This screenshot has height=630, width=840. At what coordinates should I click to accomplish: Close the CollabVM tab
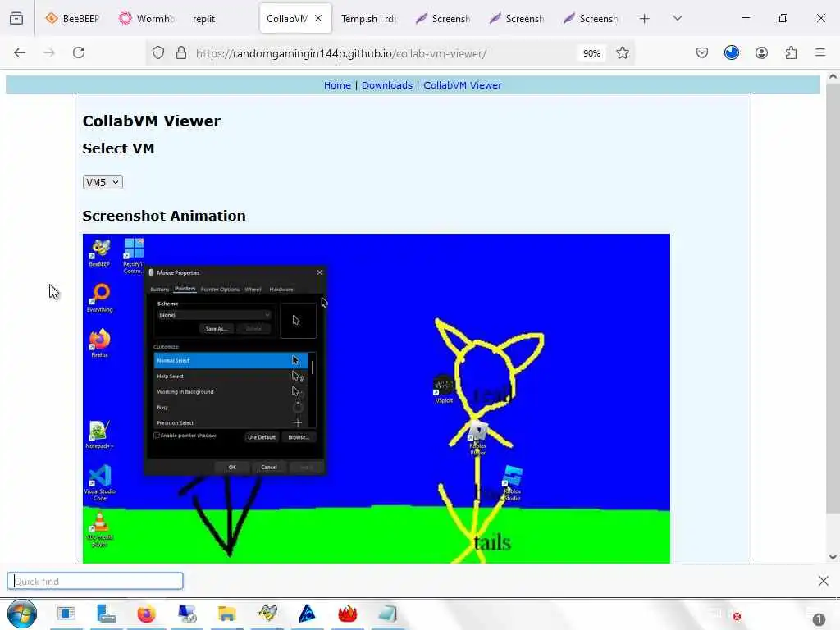pyautogui.click(x=318, y=18)
